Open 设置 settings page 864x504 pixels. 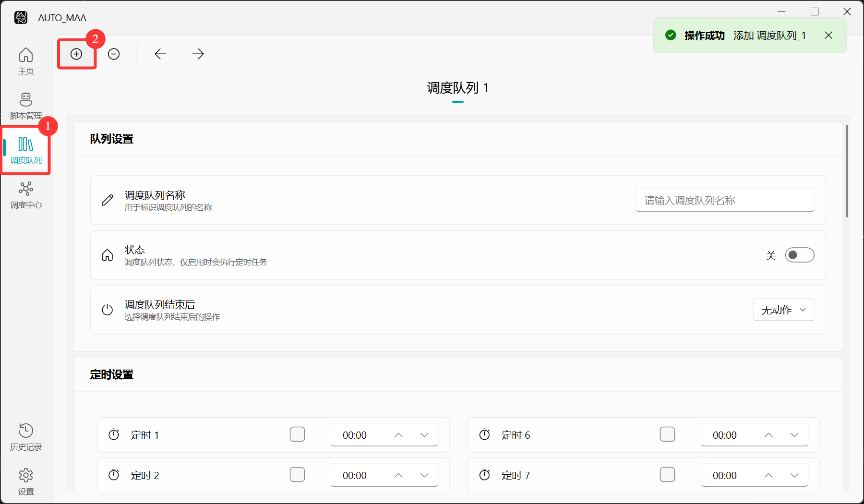(26, 481)
